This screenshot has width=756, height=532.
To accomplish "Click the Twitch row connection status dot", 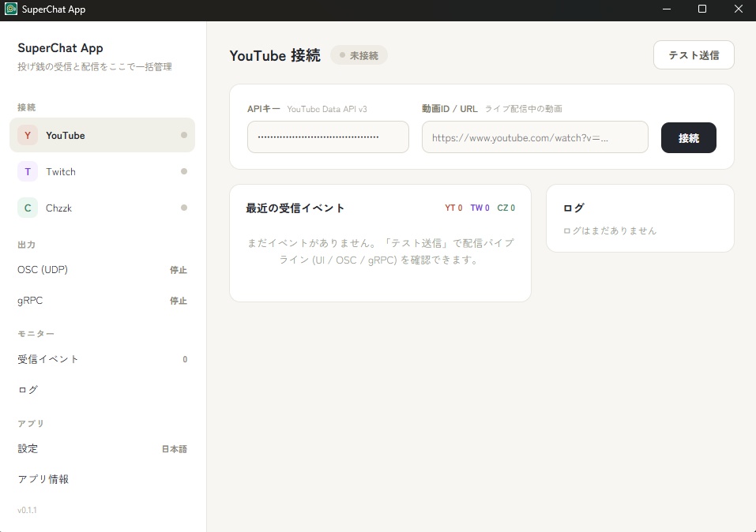I will coord(184,171).
